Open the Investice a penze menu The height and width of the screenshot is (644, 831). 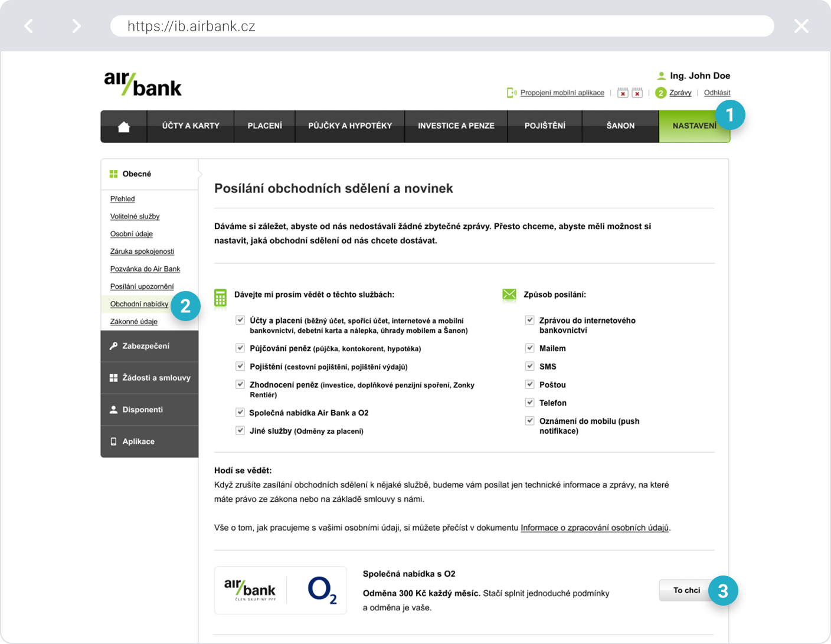[456, 126]
